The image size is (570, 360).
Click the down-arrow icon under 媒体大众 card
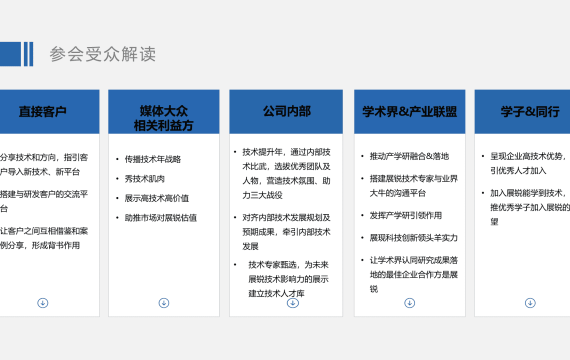pos(164,303)
